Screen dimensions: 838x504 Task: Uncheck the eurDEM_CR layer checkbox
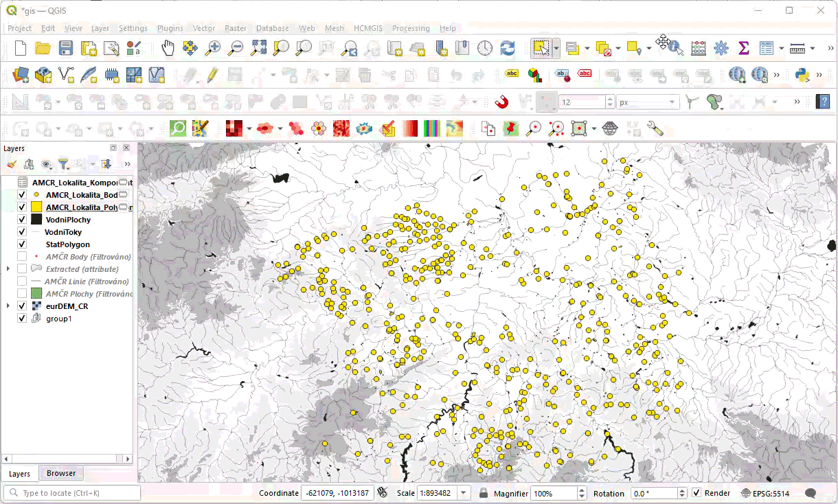(x=22, y=306)
